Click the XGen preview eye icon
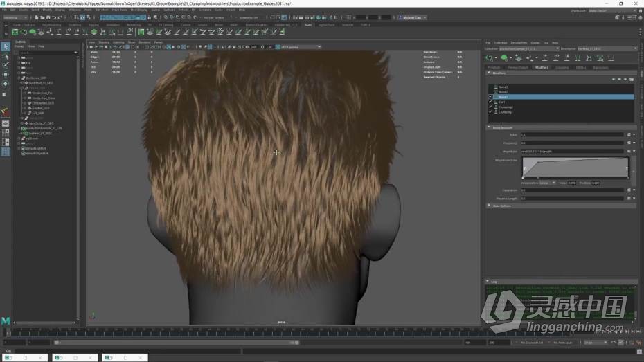This screenshot has width=644, height=362. pos(504,58)
